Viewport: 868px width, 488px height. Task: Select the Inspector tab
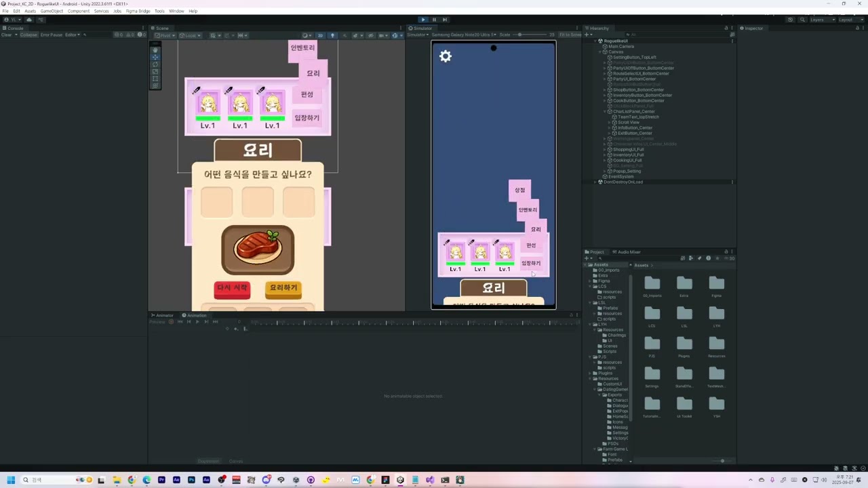click(751, 28)
